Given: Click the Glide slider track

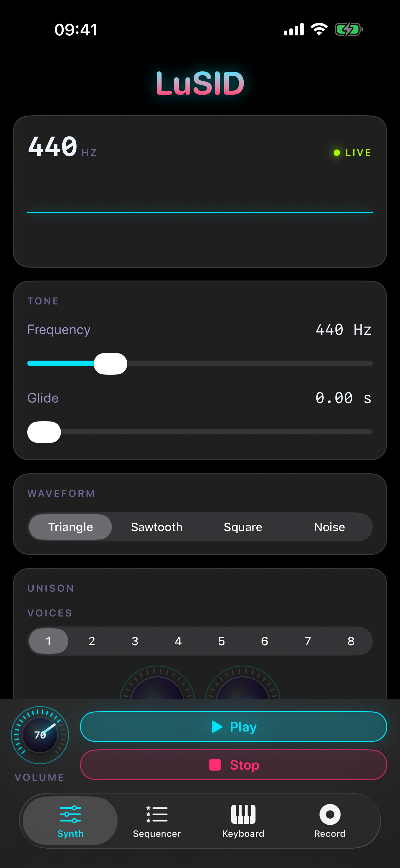Looking at the screenshot, I should pyautogui.click(x=200, y=432).
